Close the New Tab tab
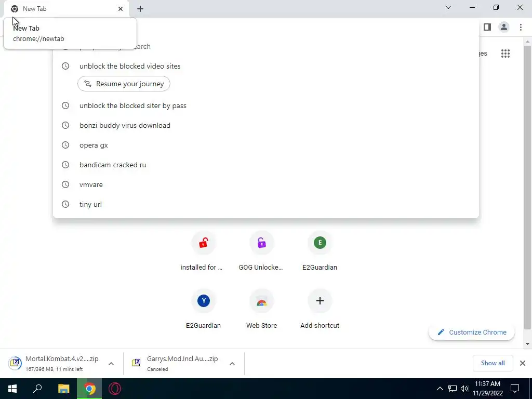 121,9
